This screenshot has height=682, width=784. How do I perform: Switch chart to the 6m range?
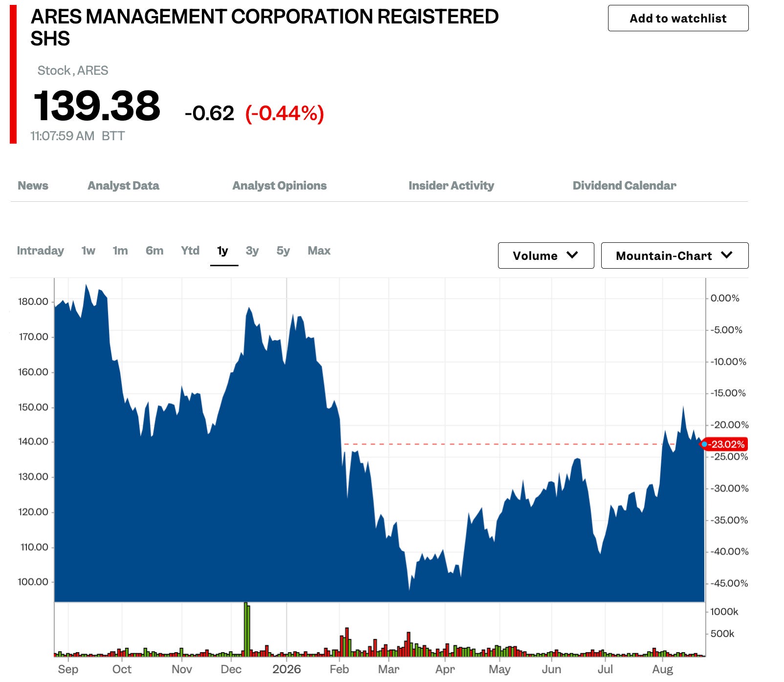(x=154, y=251)
